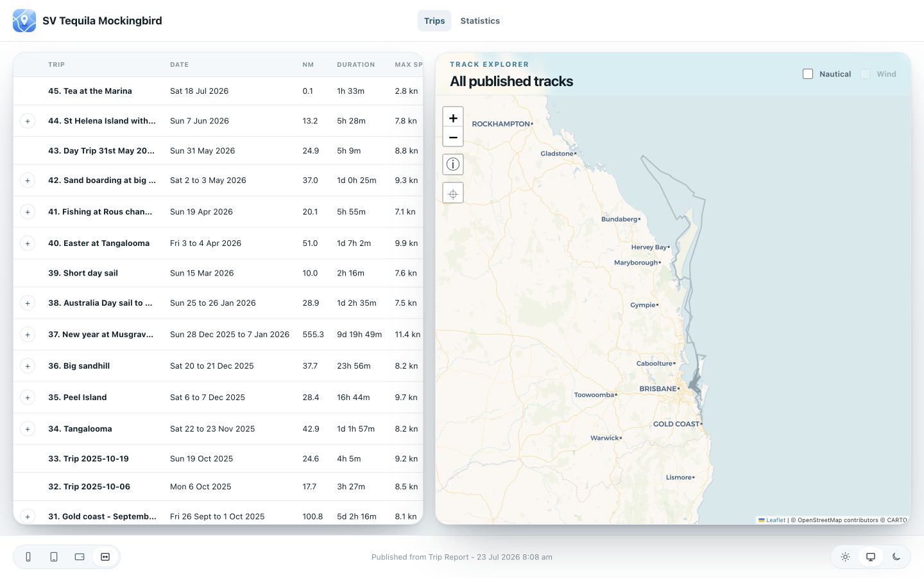924x578 pixels.
Task: Click the 11.4 kn max speed cell
Action: pos(407,335)
